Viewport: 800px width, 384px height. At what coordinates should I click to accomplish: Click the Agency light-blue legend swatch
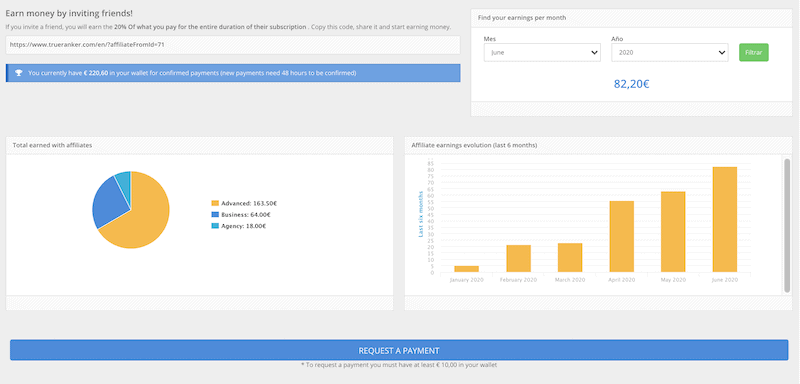(215, 226)
